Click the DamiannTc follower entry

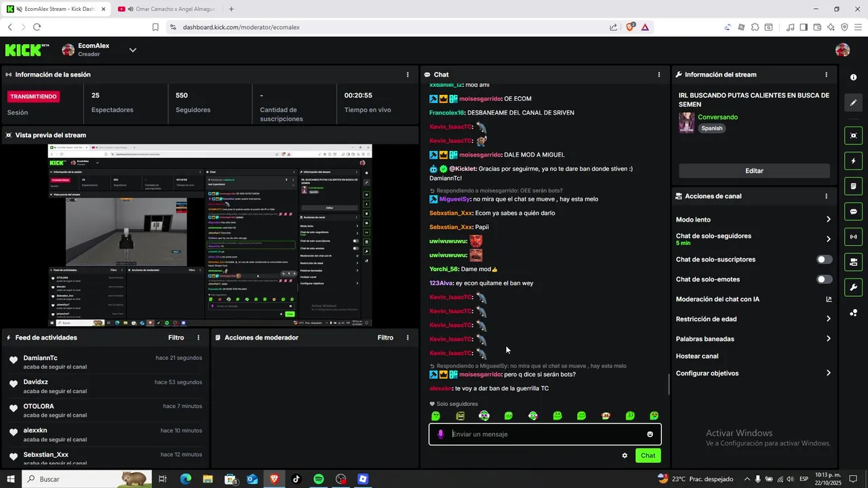point(105,362)
